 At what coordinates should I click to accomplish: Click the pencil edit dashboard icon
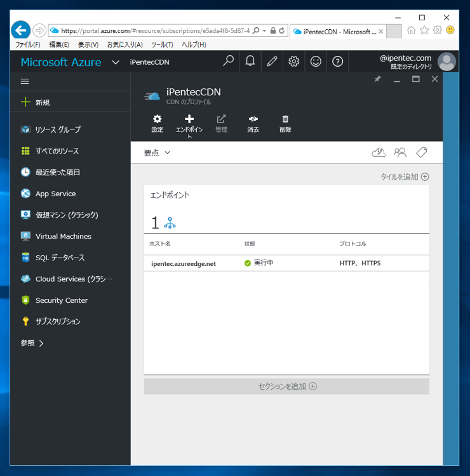tap(272, 62)
